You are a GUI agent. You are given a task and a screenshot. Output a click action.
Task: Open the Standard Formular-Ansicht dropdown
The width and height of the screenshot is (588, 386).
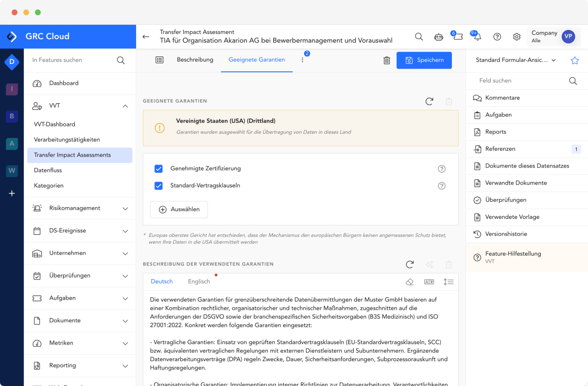(514, 60)
